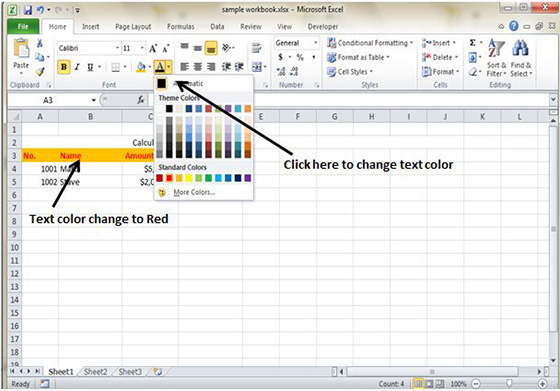Click the Decrease Indent icon
This screenshot has height=391, width=560.
(226, 67)
